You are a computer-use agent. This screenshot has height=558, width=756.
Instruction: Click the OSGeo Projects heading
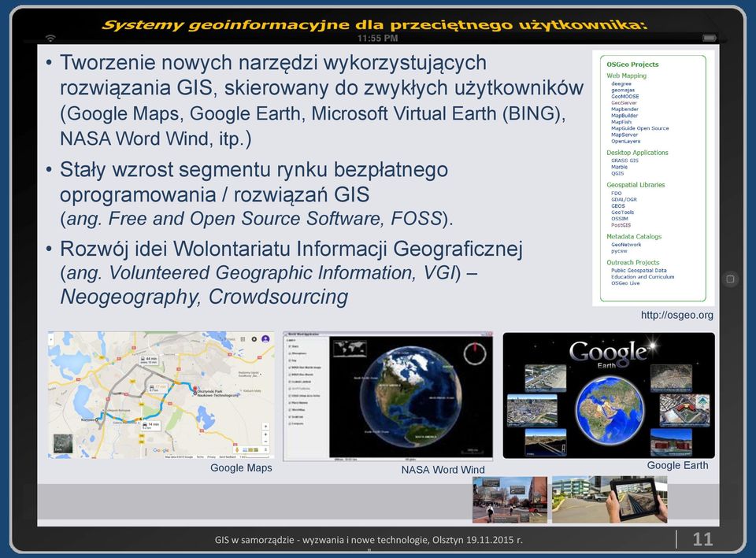click(632, 64)
